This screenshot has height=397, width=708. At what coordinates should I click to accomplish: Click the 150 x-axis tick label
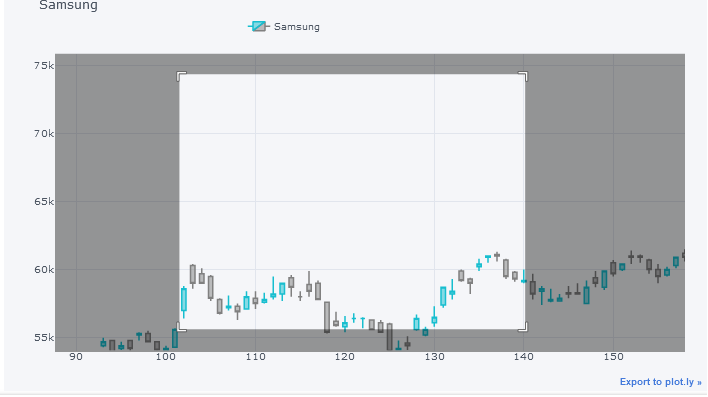(613, 357)
